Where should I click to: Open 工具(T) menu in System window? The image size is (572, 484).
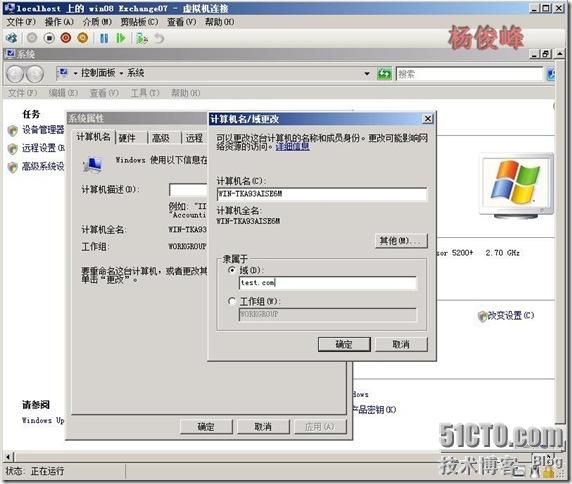[145, 93]
